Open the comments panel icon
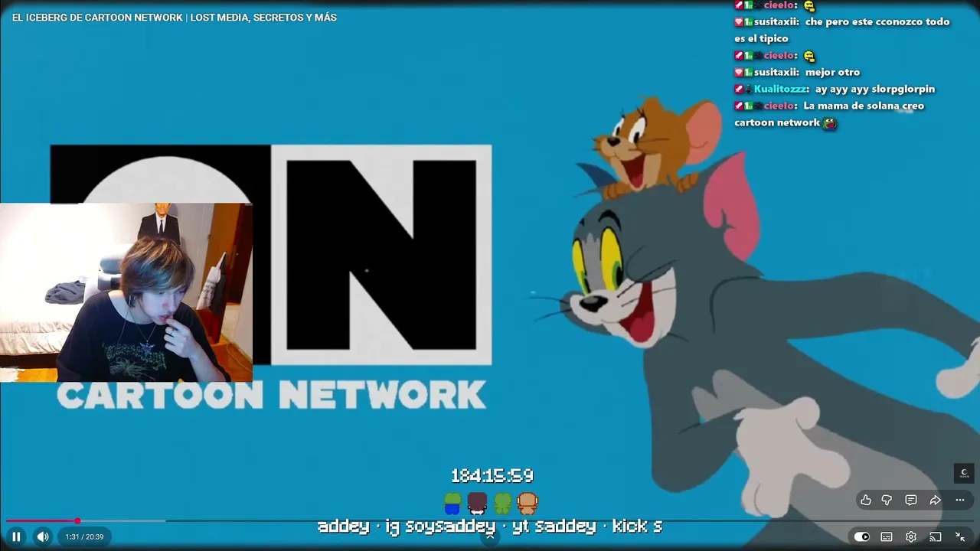The image size is (980, 551). [911, 500]
